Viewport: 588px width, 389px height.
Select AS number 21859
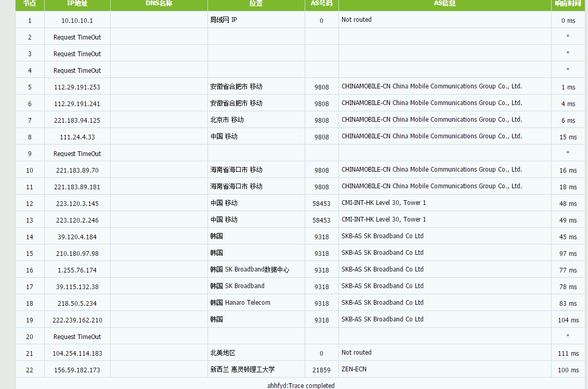point(321,370)
